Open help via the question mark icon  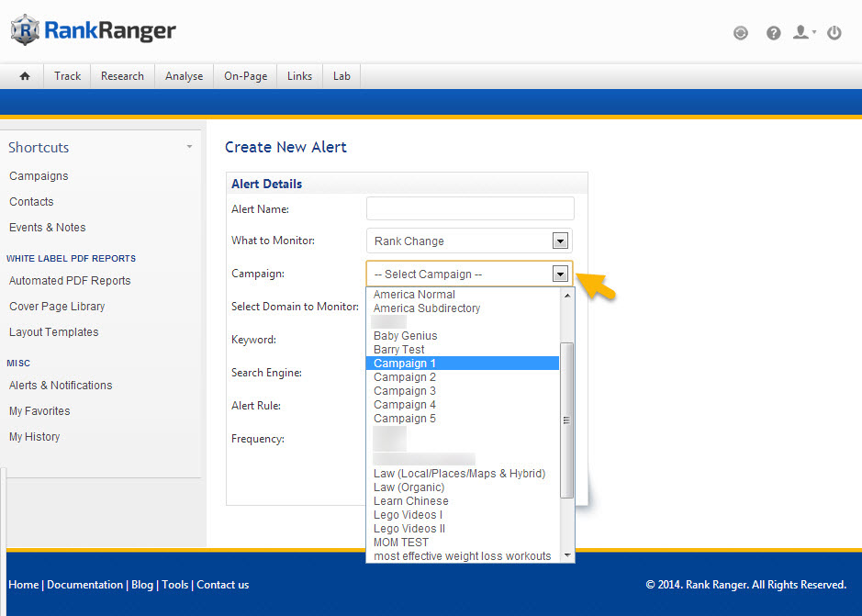774,33
